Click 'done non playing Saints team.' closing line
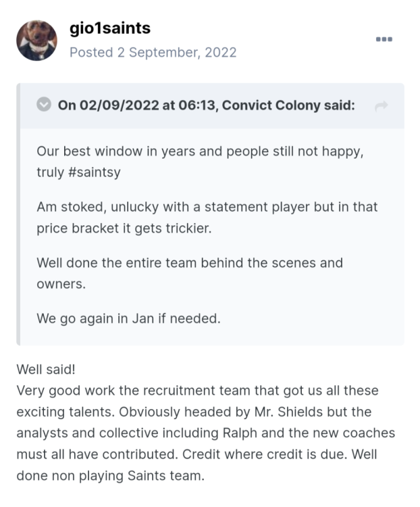Screen dimensions: 420x507 (109, 476)
